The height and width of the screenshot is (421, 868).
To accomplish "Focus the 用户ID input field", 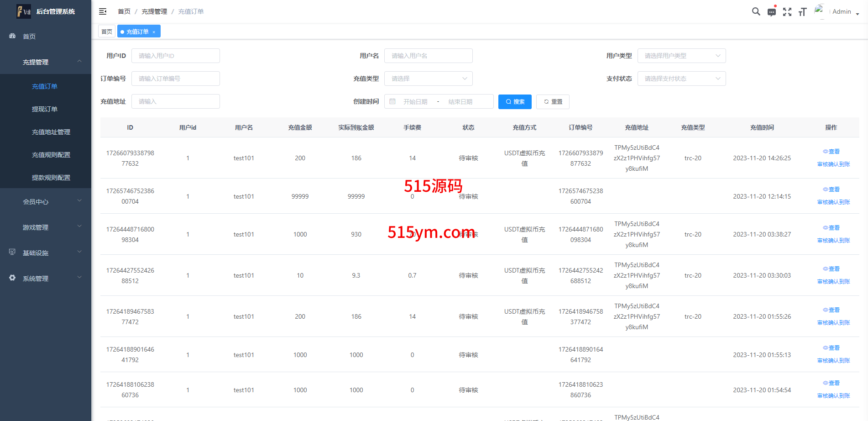I will (176, 56).
